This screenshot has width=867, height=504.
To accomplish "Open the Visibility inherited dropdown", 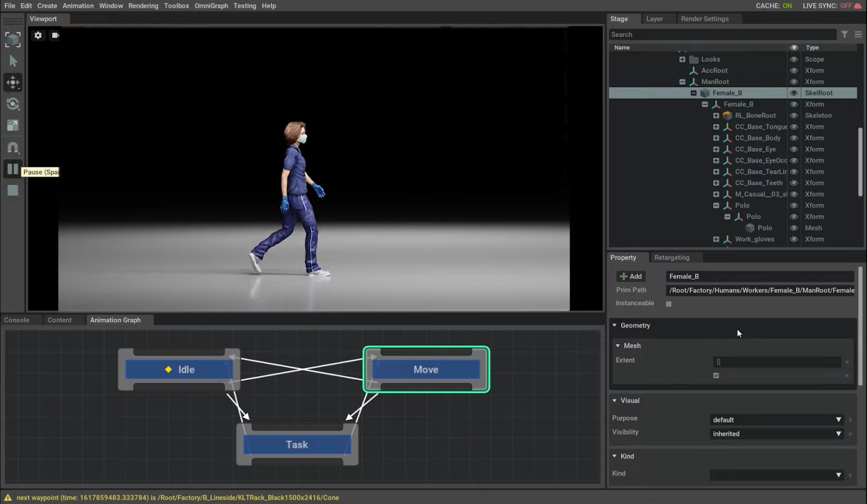I will (x=777, y=434).
